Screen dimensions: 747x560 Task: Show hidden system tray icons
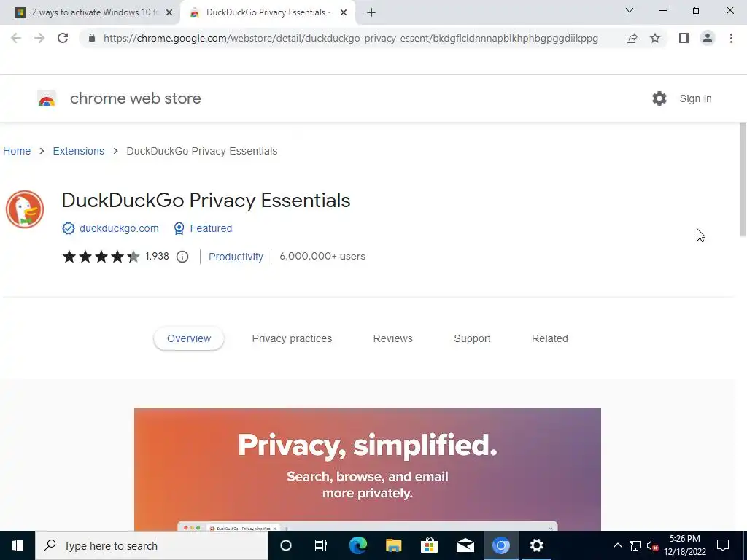click(617, 545)
